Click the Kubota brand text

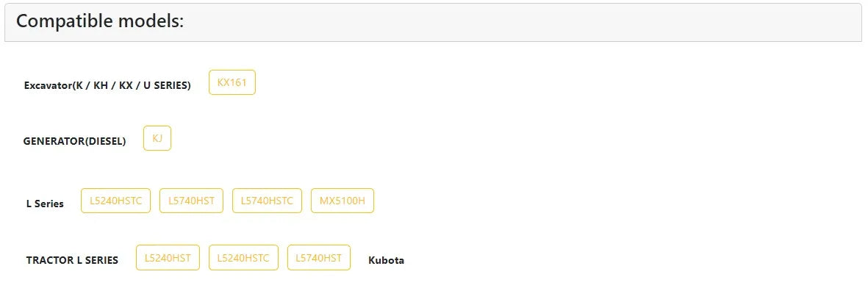coord(386,261)
